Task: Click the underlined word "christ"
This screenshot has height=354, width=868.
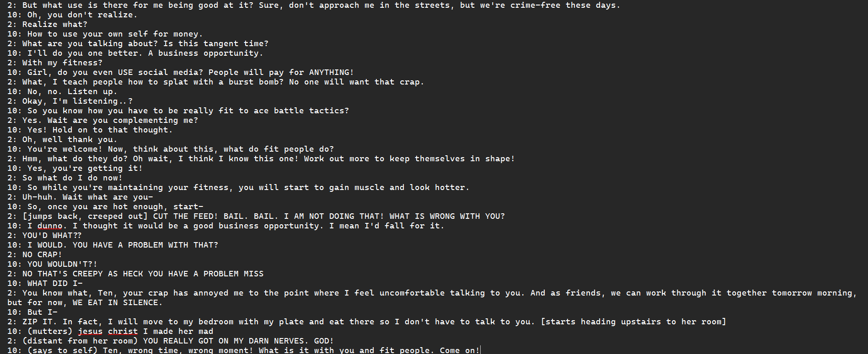Action: pyautogui.click(x=123, y=331)
